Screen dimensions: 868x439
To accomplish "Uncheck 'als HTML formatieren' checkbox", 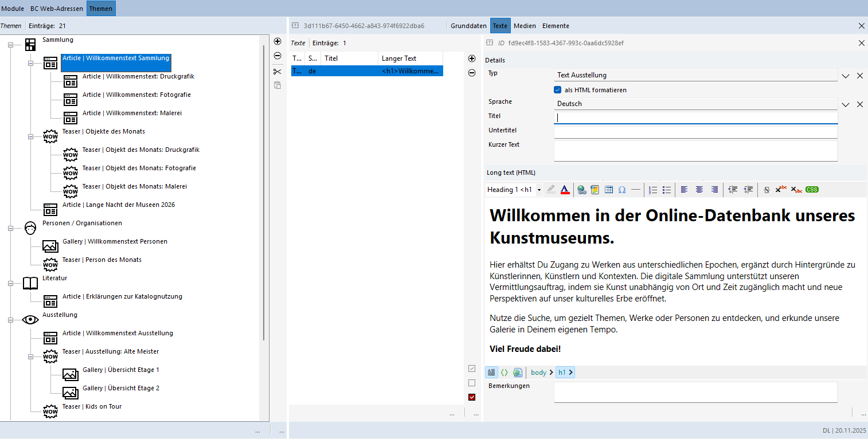I will [x=557, y=90].
